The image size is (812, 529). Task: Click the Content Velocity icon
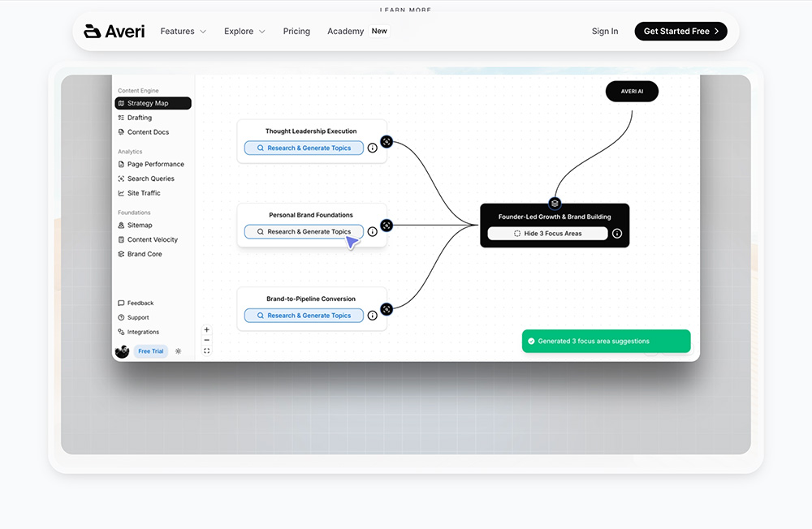121,239
